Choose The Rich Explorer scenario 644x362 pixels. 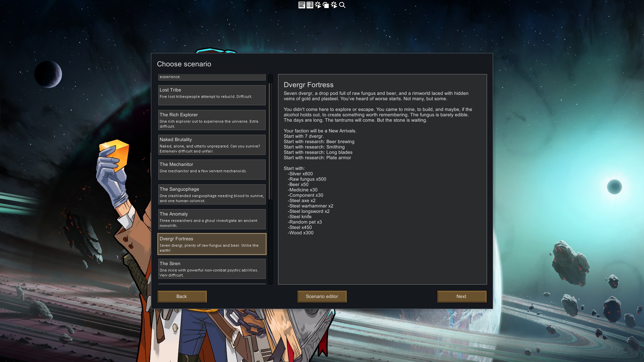(x=212, y=120)
